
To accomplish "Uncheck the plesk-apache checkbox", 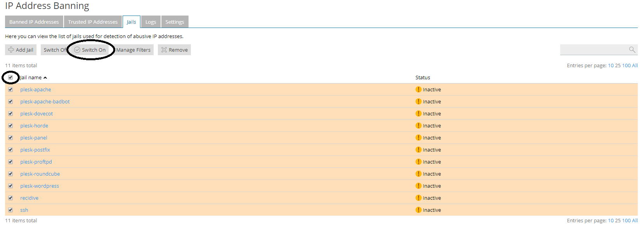I will click(x=10, y=89).
